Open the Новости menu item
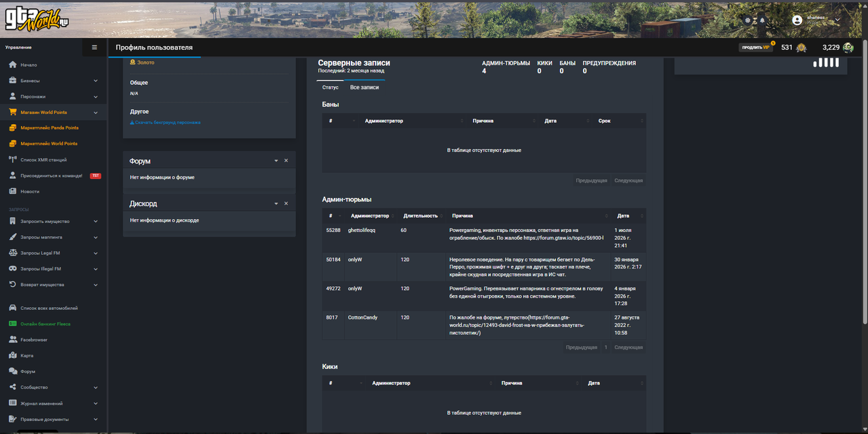 (x=30, y=191)
